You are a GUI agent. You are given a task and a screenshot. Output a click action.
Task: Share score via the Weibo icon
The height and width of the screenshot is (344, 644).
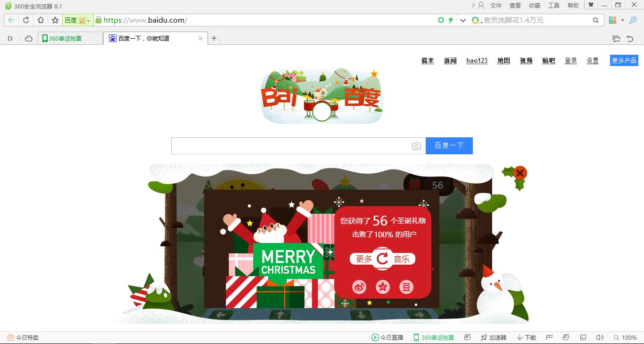point(359,286)
